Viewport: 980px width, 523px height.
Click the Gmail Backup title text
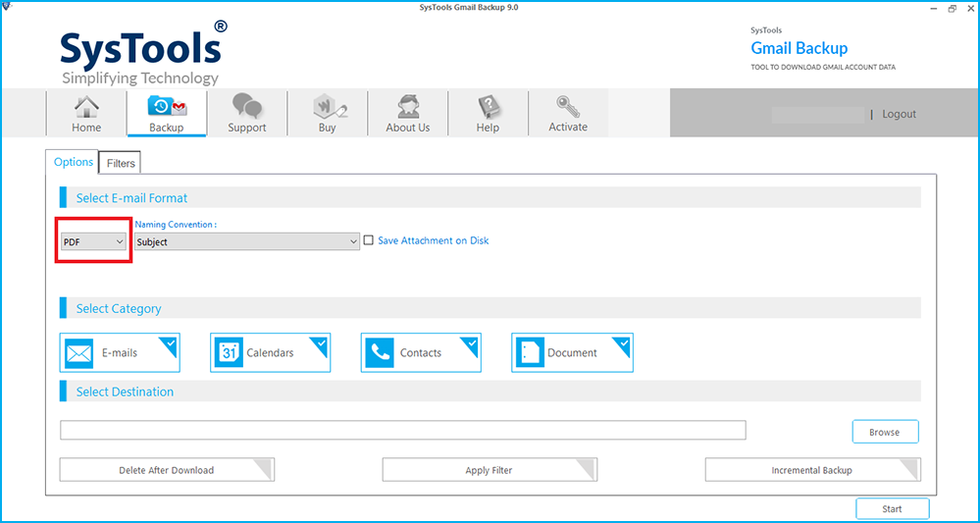coord(799,48)
